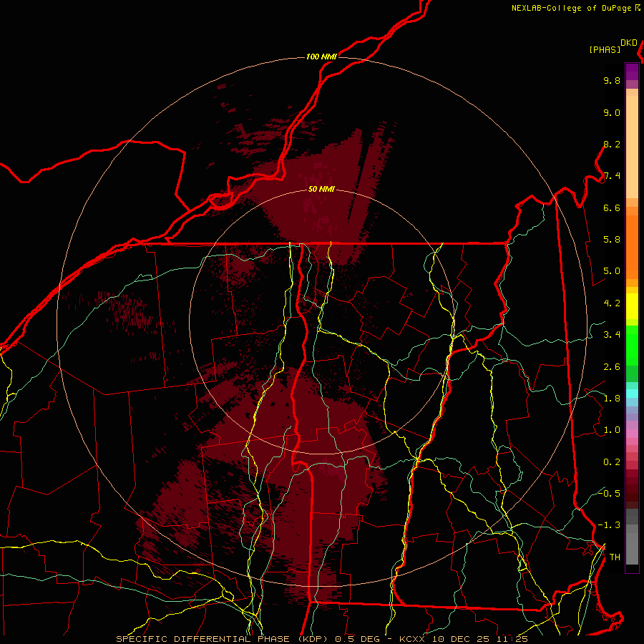Click the Specific Differential Phase KCXX caption
Screen dimensions: 644x644
click(321, 639)
